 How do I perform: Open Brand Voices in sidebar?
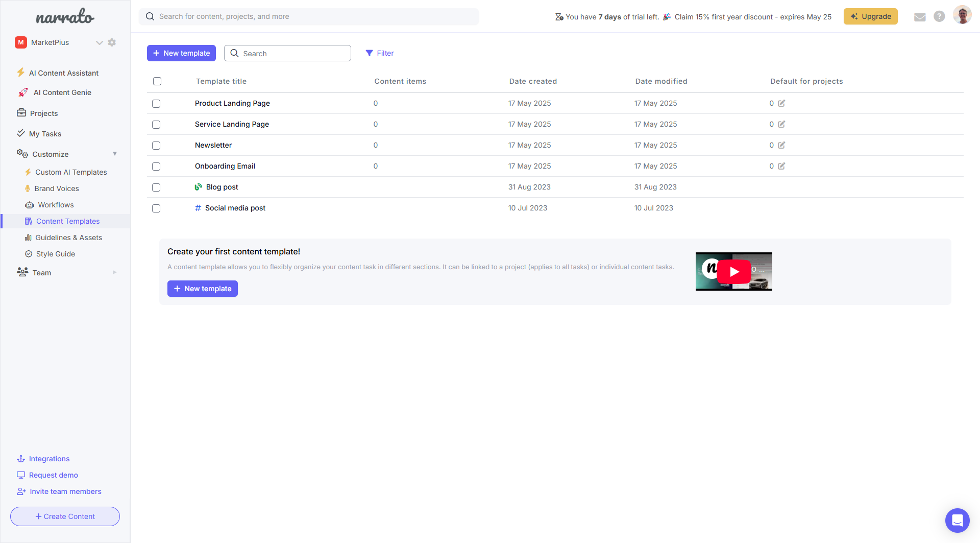(57, 188)
